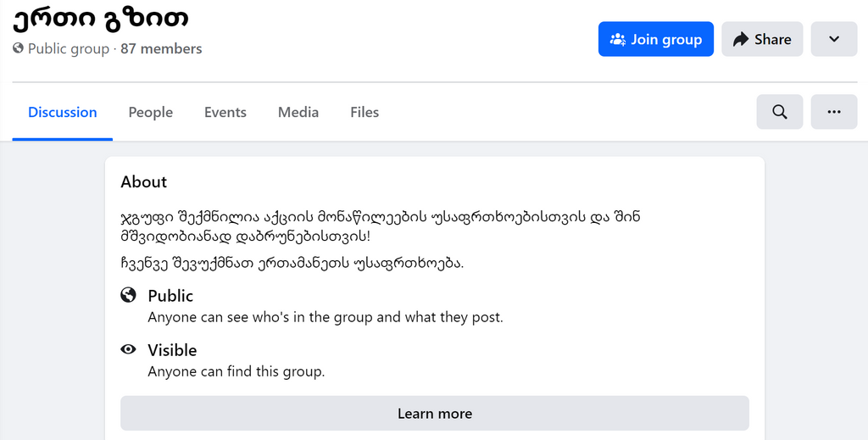The image size is (868, 440).
Task: Switch to the Discussion tab
Action: coord(63,112)
